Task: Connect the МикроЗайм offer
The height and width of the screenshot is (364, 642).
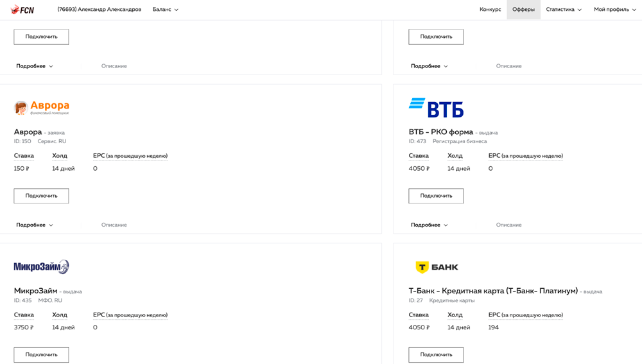Action: (x=41, y=354)
